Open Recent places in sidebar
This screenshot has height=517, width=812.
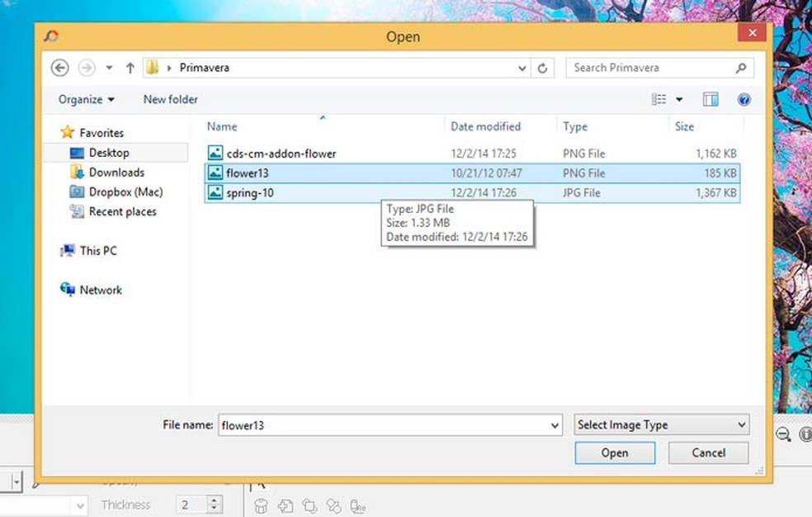pyautogui.click(x=113, y=212)
